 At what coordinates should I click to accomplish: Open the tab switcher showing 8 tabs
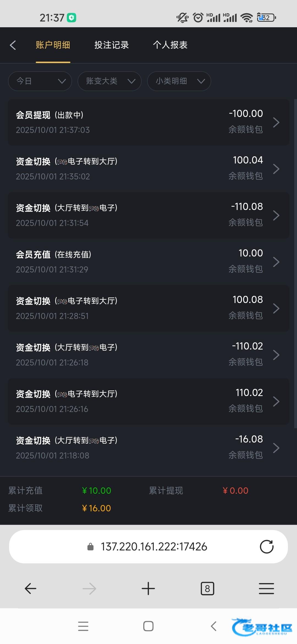[x=207, y=589]
